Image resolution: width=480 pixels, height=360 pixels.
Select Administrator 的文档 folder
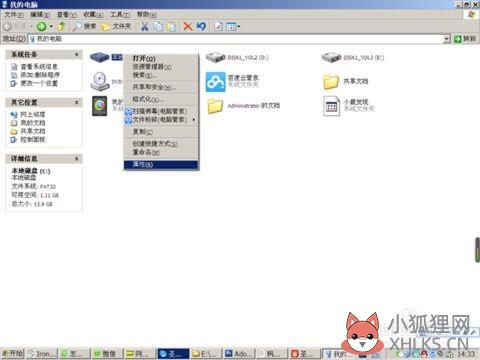pyautogui.click(x=243, y=106)
